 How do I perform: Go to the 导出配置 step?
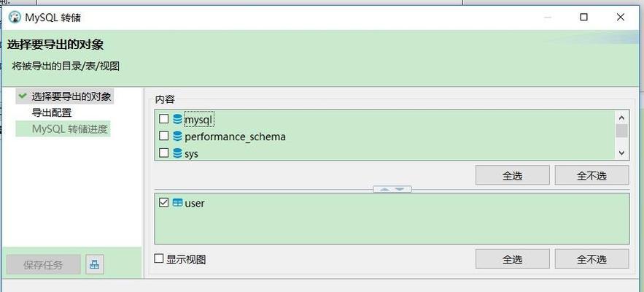click(52, 112)
